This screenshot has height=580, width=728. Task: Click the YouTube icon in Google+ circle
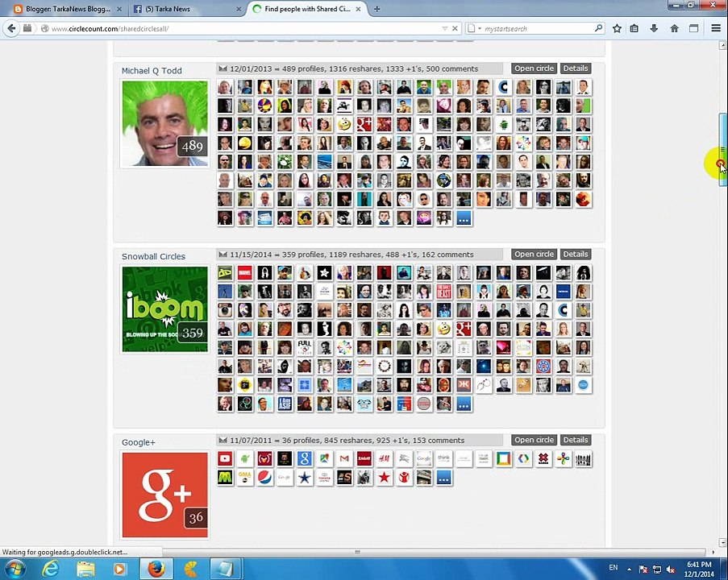coord(225,459)
